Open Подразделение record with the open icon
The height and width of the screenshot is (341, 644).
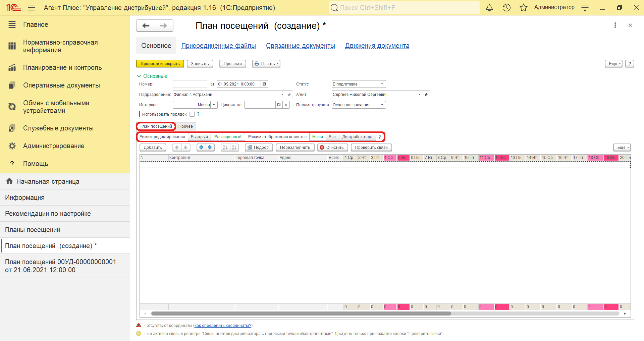tap(290, 95)
